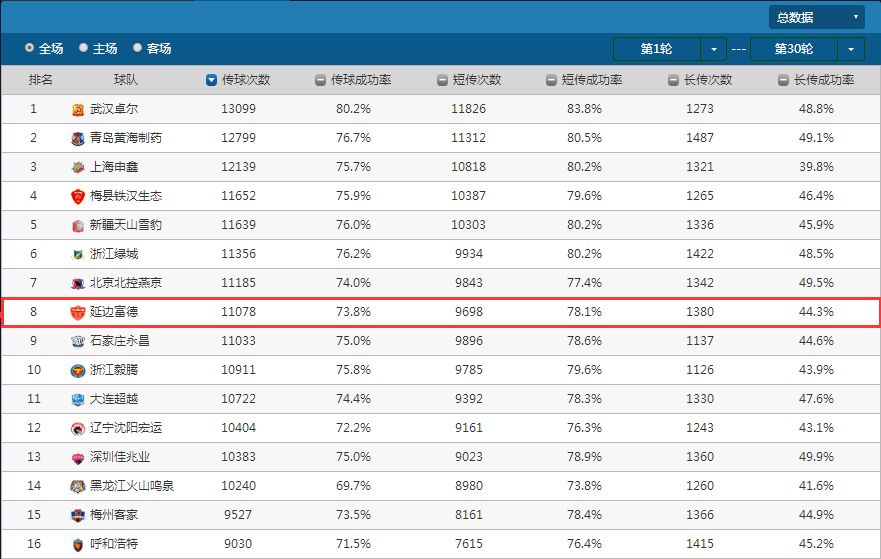Click the 49.9% long pass rate
The height and width of the screenshot is (559, 881).
[816, 457]
